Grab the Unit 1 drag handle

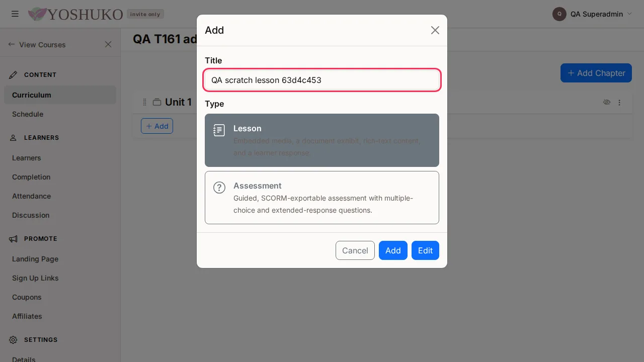click(144, 102)
